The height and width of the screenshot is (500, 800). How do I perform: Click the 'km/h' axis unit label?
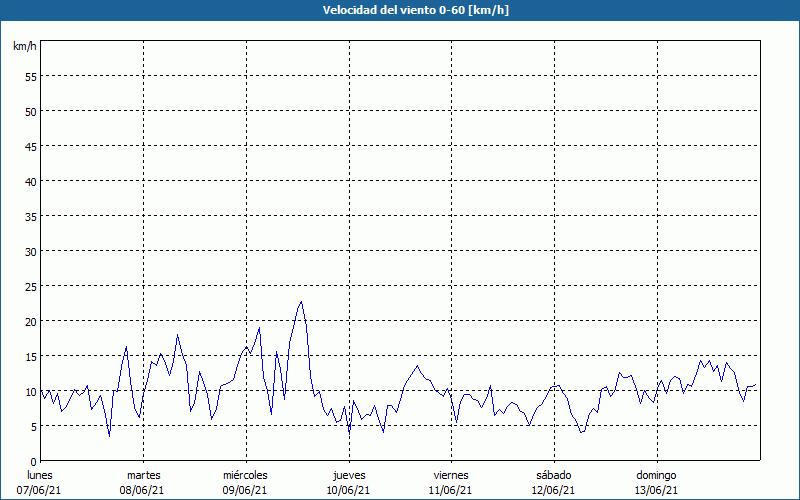tap(25, 46)
